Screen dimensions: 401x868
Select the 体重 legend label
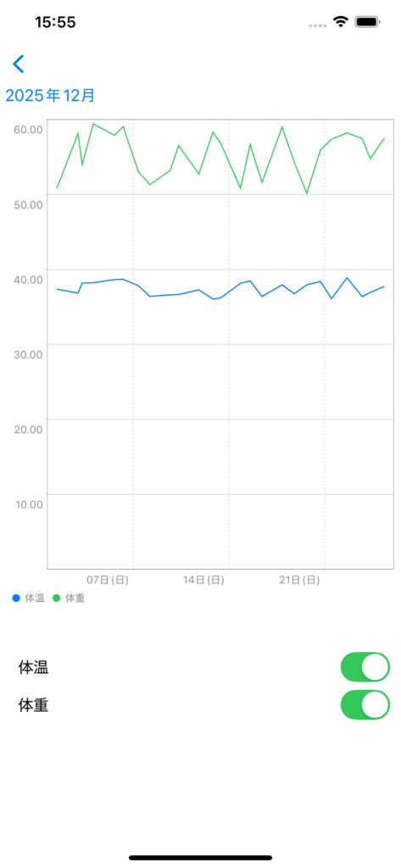pyautogui.click(x=75, y=598)
